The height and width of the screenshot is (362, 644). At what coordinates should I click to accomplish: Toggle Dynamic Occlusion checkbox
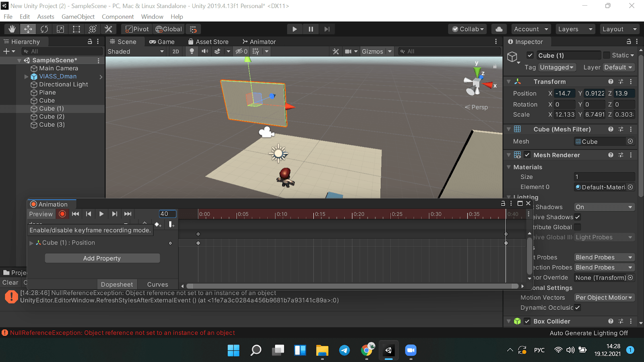coord(578,307)
